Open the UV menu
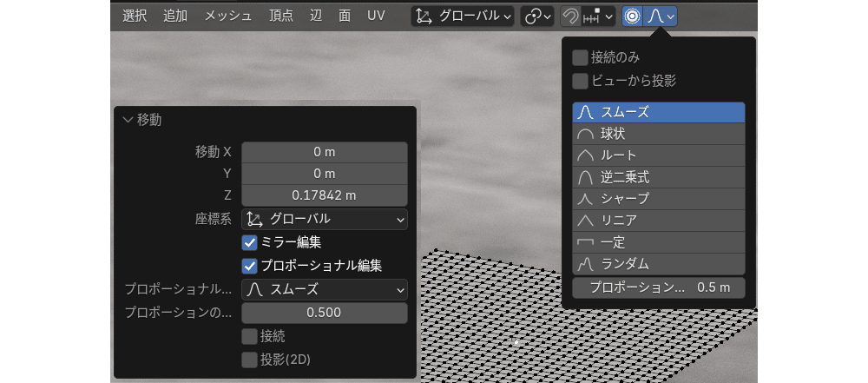 tap(376, 16)
